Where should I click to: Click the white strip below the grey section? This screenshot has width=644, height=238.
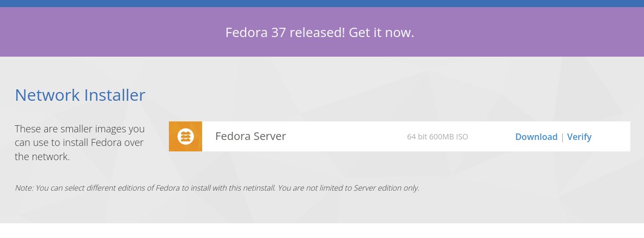[322, 230]
